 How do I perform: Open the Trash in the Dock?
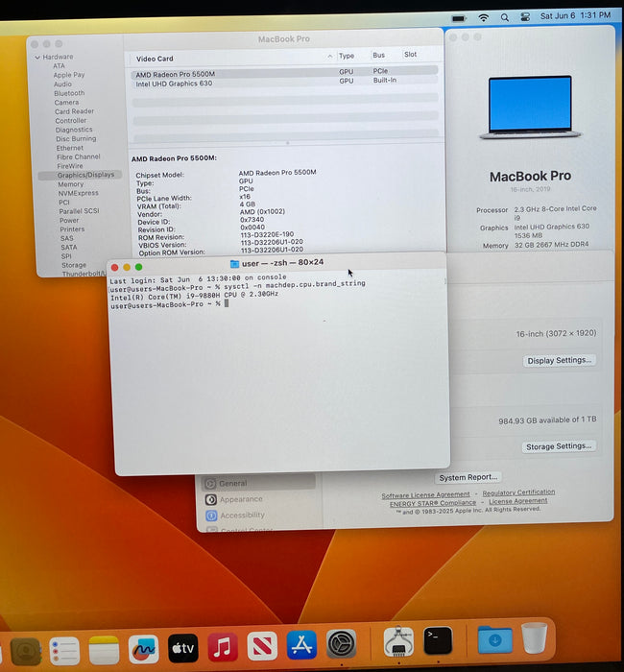coord(534,638)
